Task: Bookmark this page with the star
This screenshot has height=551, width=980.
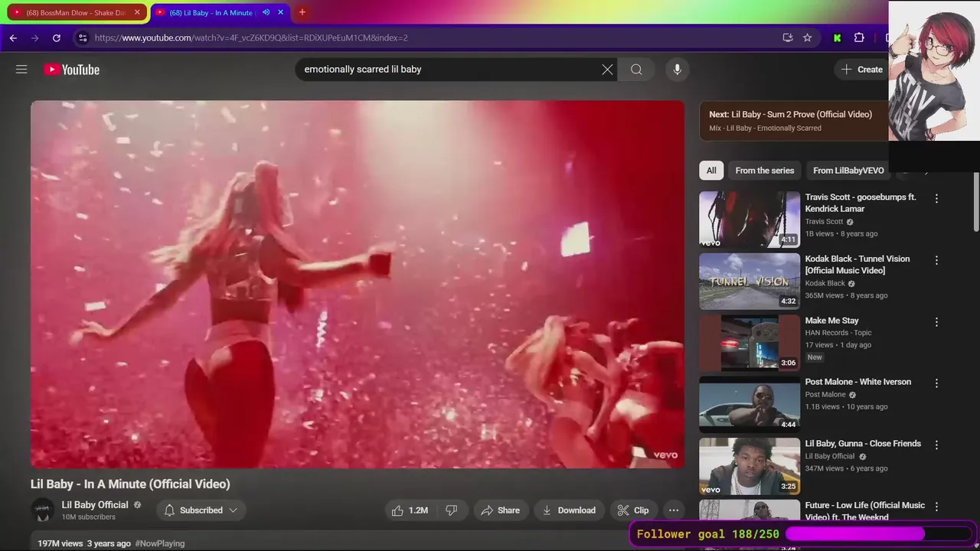Action: pyautogui.click(x=807, y=37)
